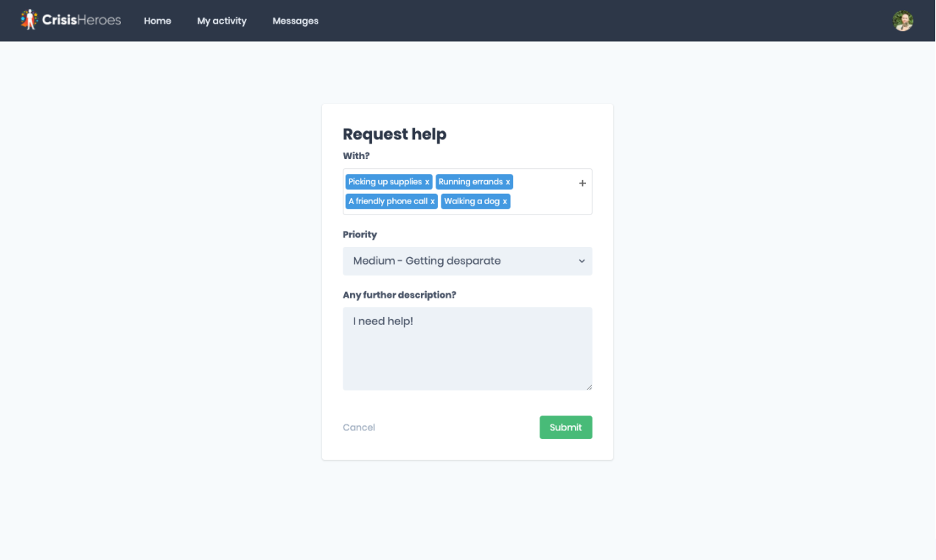Expand the Priority dropdown chevron

tap(581, 261)
